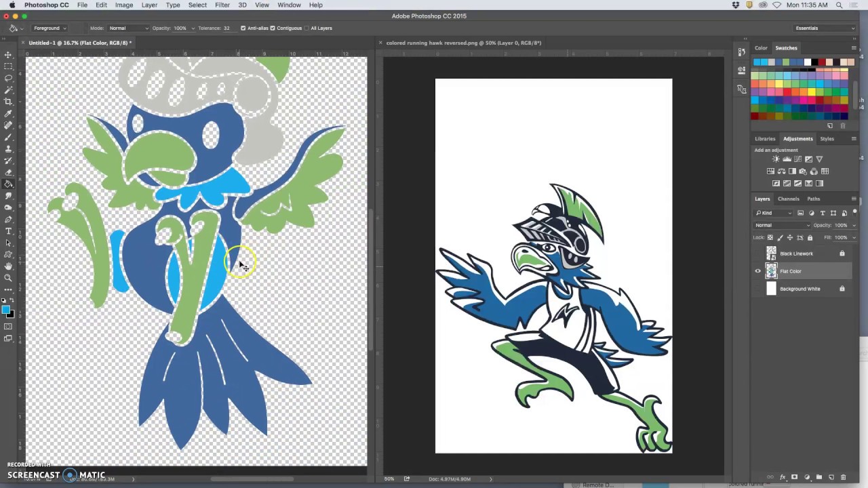Delete layer using trash icon in Layers panel

[x=844, y=477]
